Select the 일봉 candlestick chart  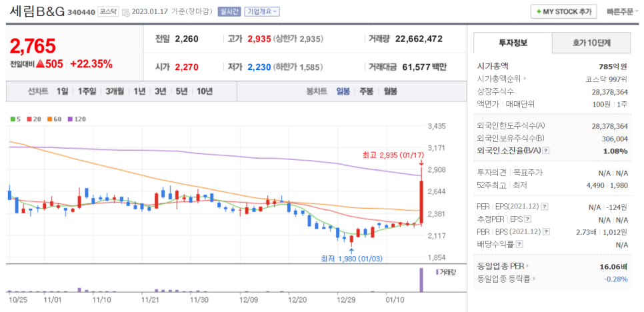[343, 91]
